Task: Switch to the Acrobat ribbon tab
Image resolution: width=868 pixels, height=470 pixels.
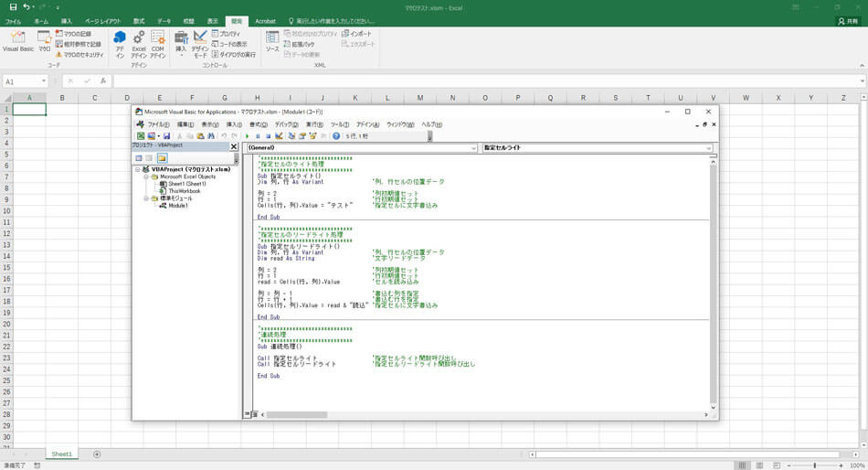Action: pos(265,21)
